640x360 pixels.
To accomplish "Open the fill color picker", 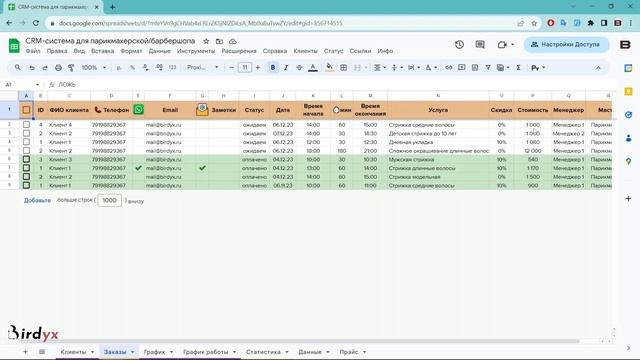I will pyautogui.click(x=329, y=68).
